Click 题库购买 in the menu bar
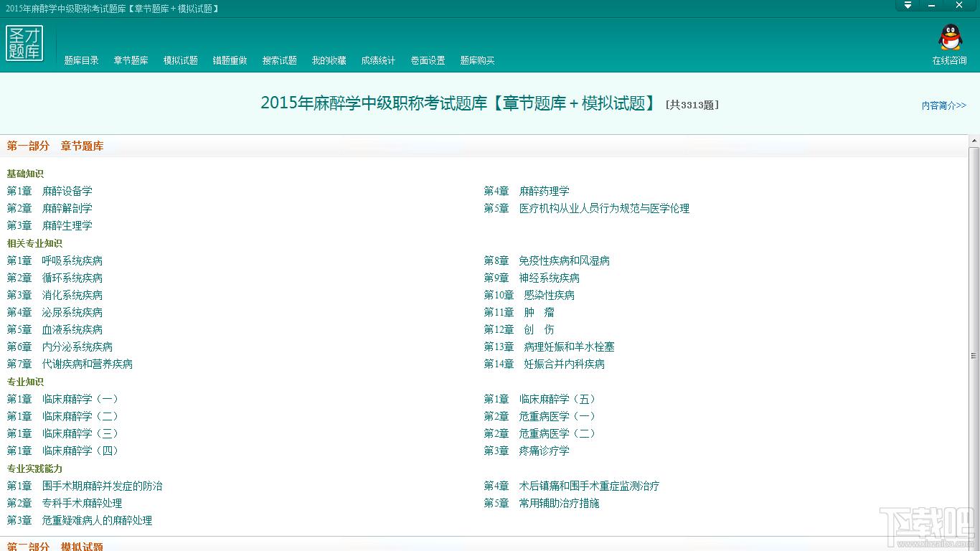 478,60
